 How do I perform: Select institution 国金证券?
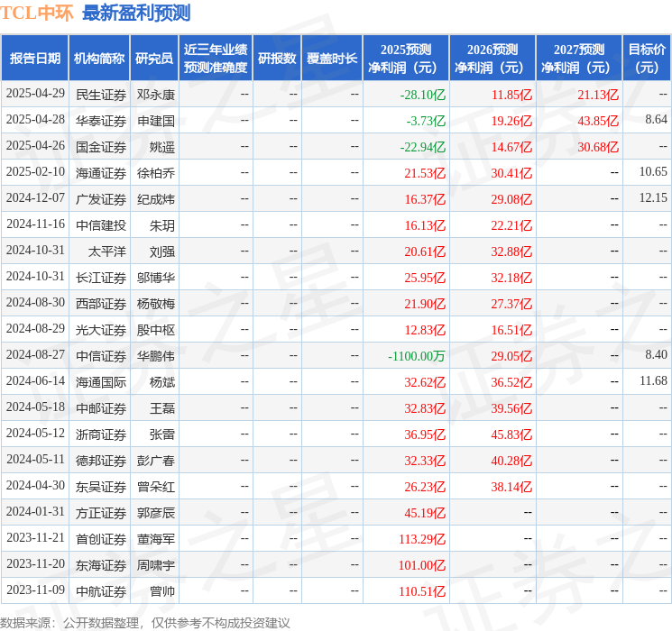[101, 147]
